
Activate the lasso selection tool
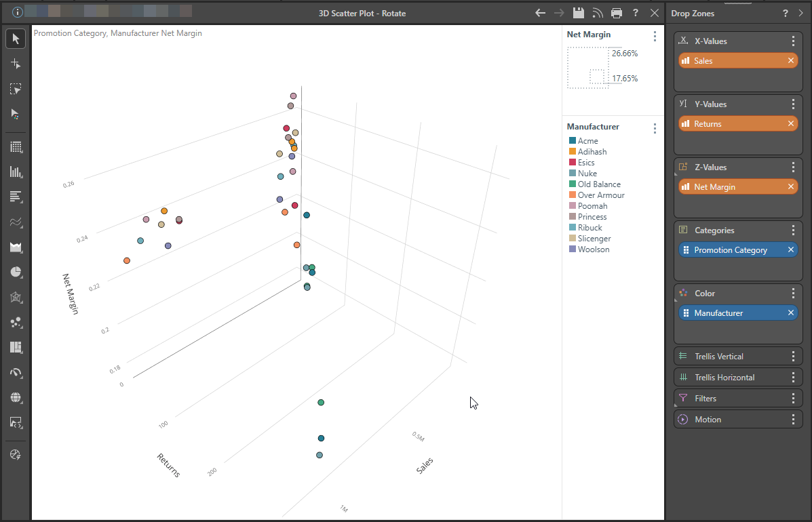click(x=16, y=89)
